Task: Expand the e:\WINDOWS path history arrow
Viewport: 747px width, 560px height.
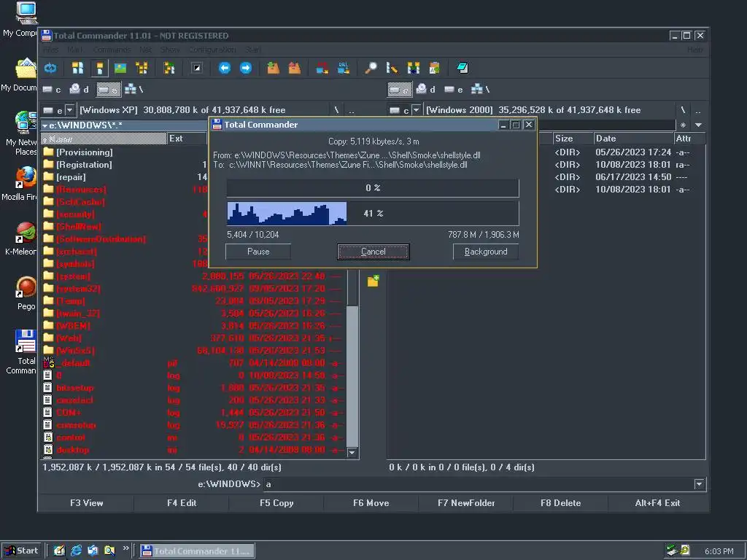Action: point(44,125)
